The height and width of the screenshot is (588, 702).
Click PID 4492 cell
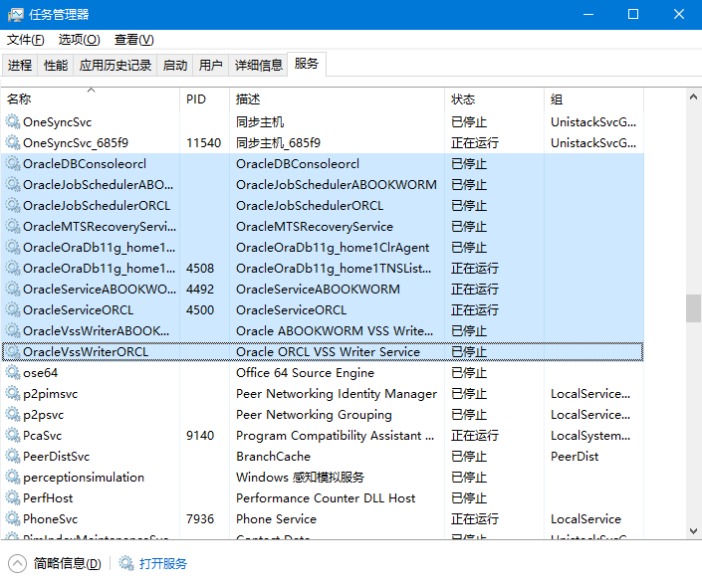[200, 290]
